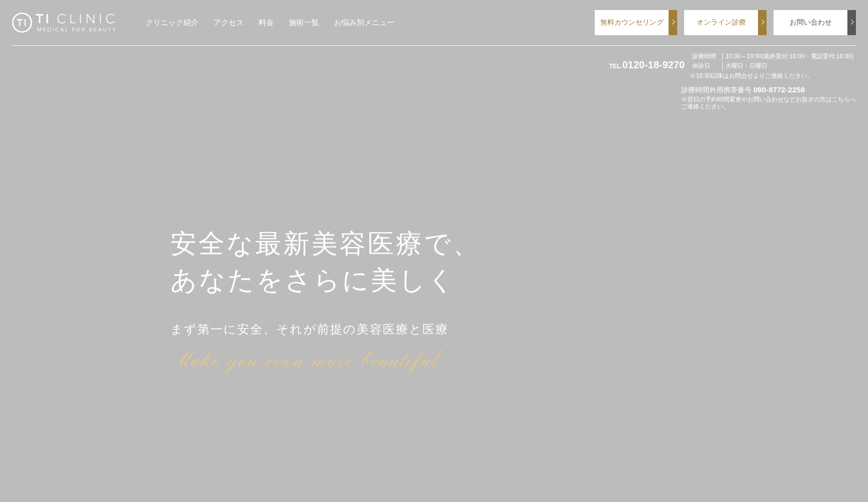Open the 料金 page from the navigation
Screen dimensions: 868x502
pyautogui.click(x=266, y=23)
